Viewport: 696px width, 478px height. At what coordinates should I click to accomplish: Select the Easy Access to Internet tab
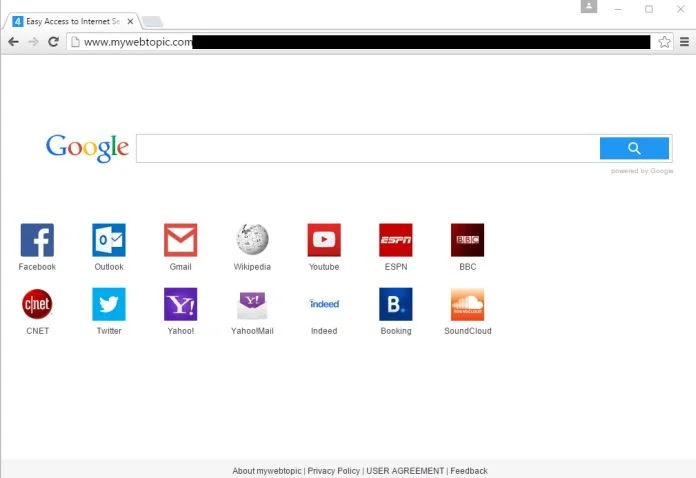(x=71, y=21)
